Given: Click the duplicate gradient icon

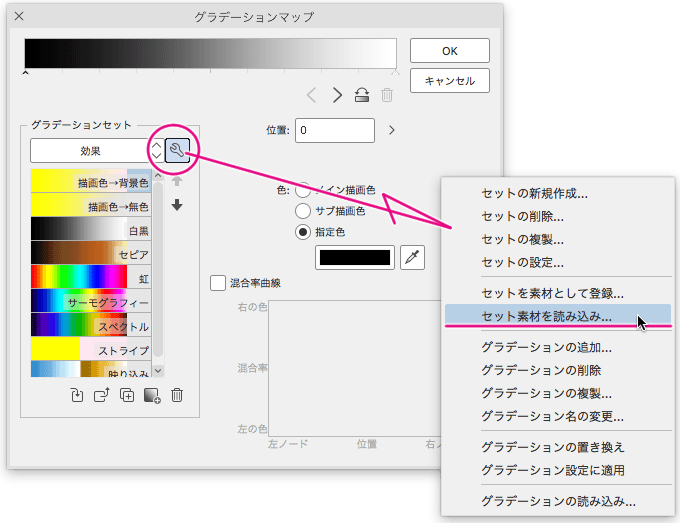Looking at the screenshot, I should click(x=127, y=395).
